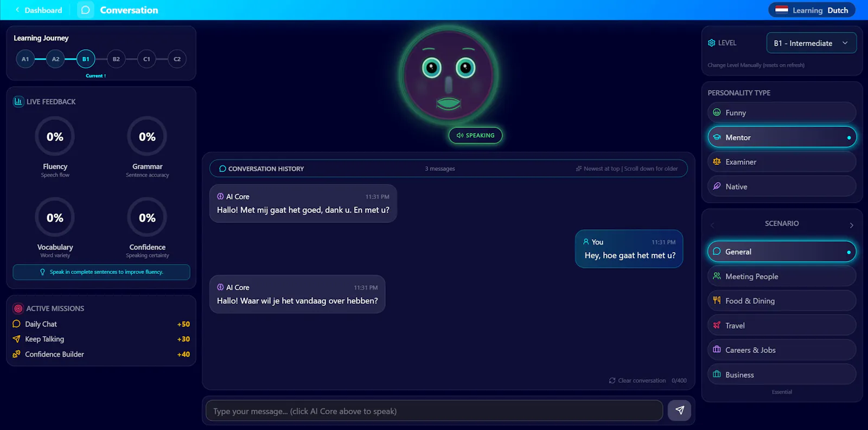The width and height of the screenshot is (868, 430).
Task: Click the lightbulb tip icon
Action: [43, 272]
